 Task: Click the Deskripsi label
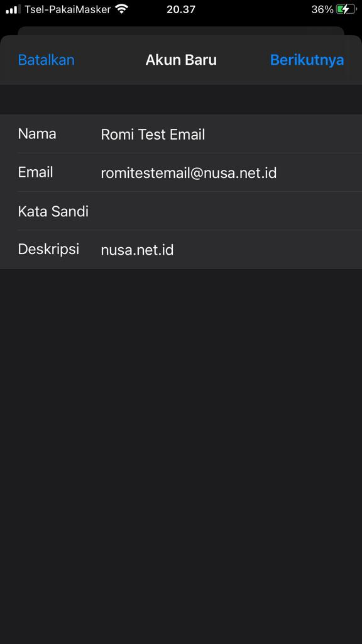coord(48,249)
